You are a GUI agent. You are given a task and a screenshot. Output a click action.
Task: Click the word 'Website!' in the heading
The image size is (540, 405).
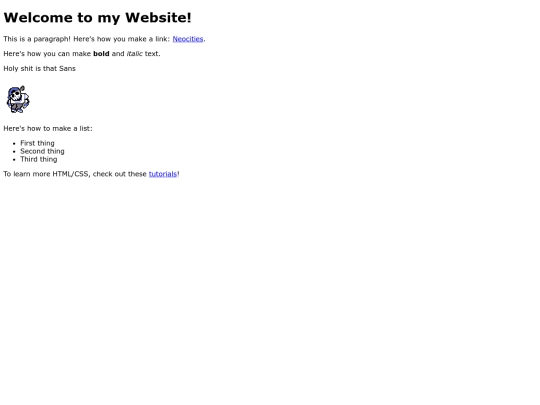pos(158,18)
